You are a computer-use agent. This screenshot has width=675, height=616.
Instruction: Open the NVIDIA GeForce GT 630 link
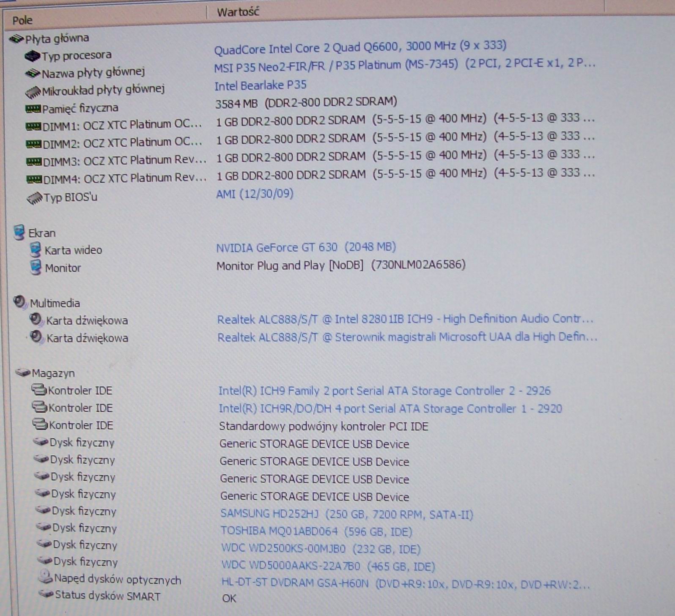coord(306,247)
